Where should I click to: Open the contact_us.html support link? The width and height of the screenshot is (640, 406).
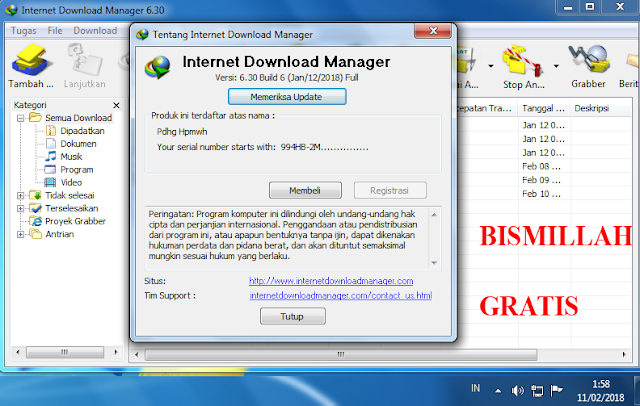tap(340, 295)
